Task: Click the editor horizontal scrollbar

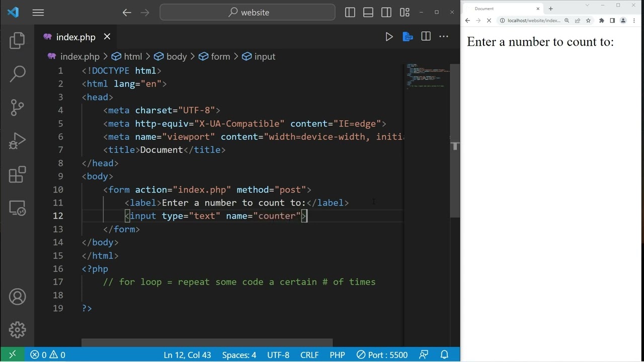Action: (207, 343)
